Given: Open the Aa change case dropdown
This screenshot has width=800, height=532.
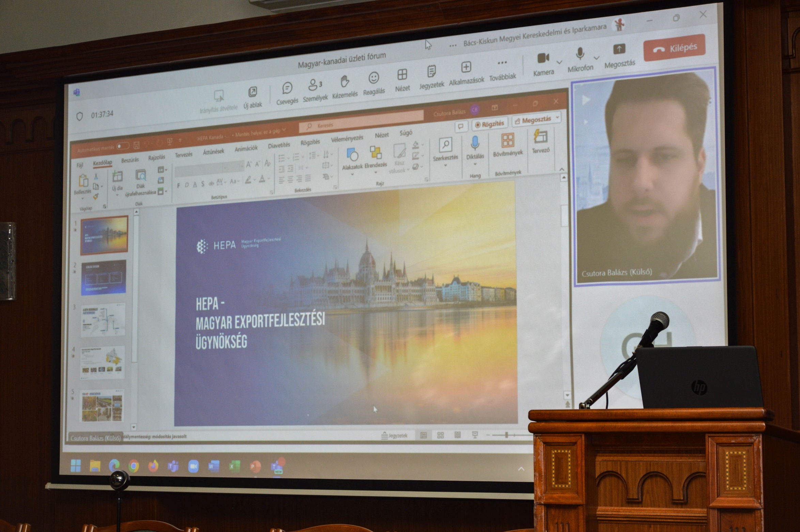Looking at the screenshot, I should [234, 181].
